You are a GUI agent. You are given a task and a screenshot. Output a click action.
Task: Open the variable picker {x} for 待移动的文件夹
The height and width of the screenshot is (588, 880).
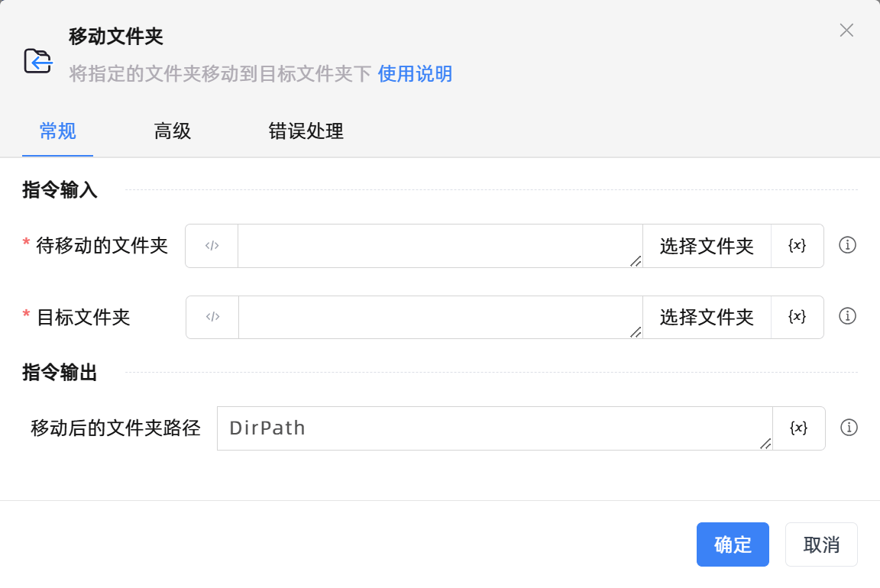click(x=797, y=245)
